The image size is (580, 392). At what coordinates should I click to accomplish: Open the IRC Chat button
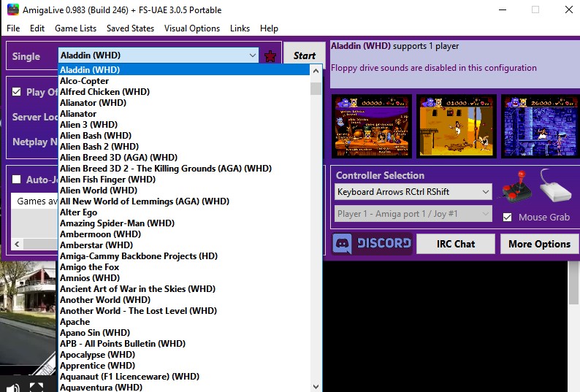pos(455,244)
